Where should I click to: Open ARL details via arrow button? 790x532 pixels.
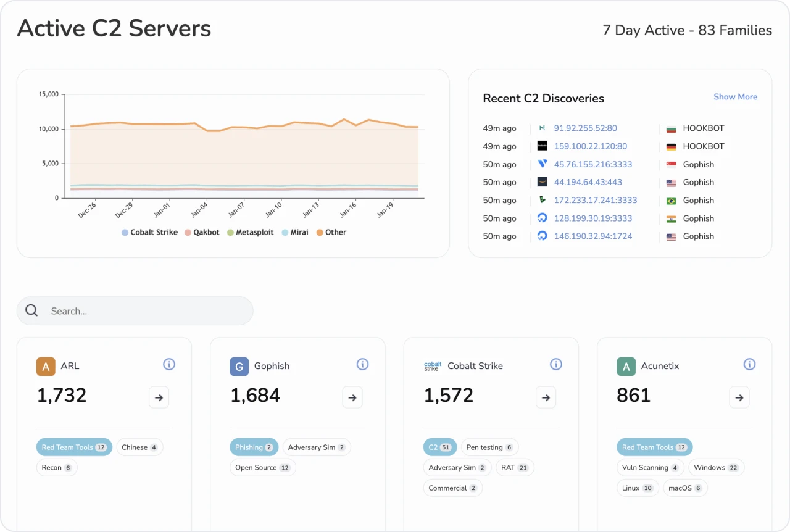pos(159,397)
